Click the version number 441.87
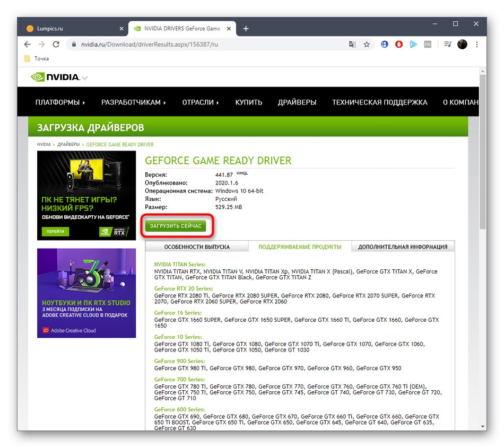 click(224, 175)
